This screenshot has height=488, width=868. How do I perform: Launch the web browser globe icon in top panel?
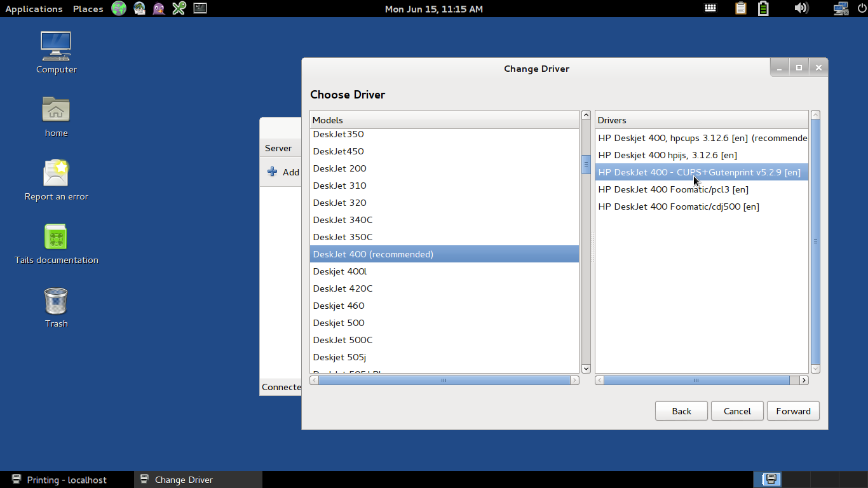(119, 8)
